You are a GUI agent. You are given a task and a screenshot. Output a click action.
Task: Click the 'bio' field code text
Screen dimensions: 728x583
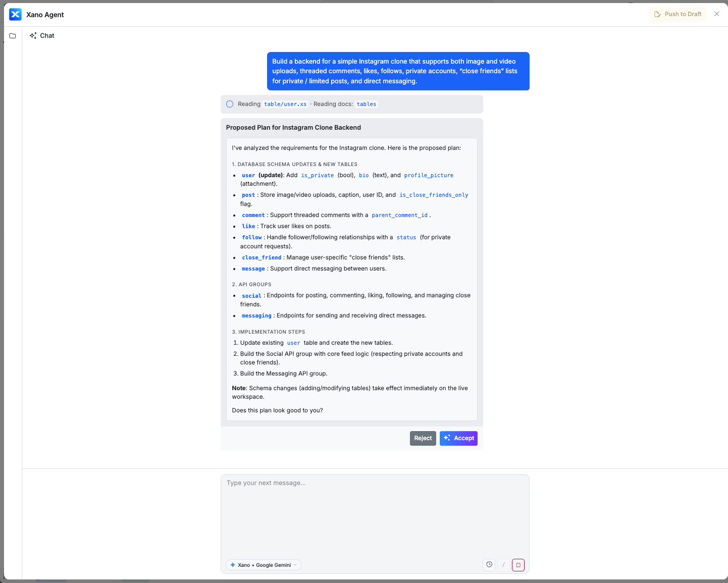(364, 175)
